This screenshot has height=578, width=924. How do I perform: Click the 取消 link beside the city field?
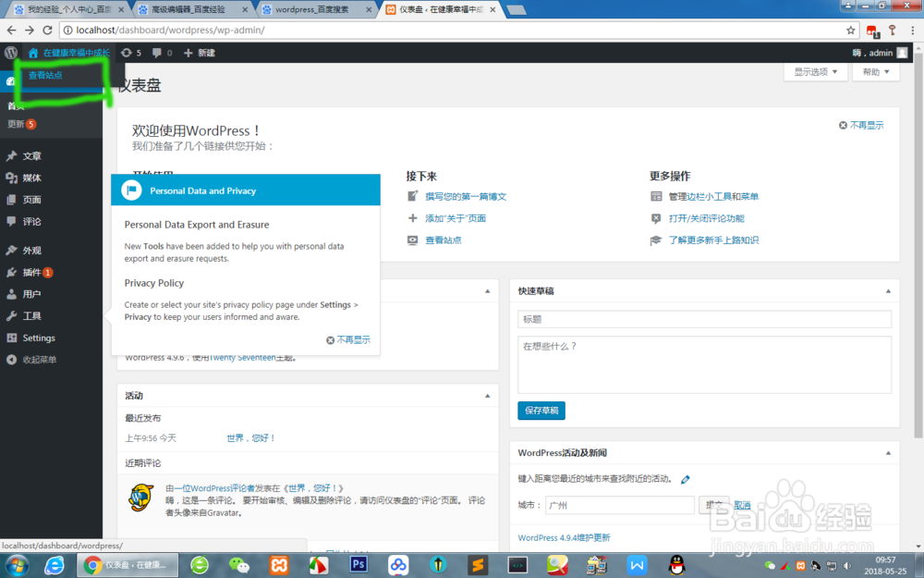pos(742,505)
